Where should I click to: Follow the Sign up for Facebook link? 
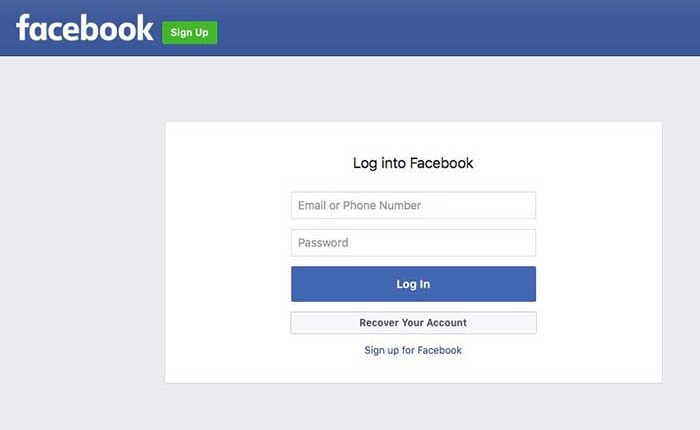click(x=413, y=351)
